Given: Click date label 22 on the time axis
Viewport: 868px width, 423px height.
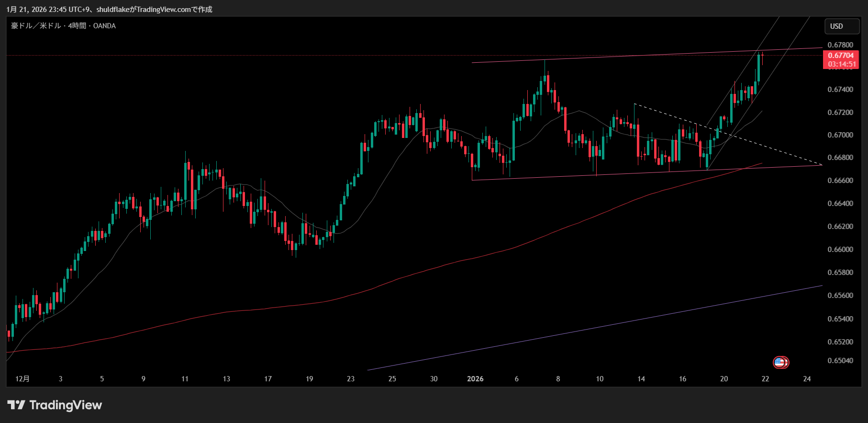Looking at the screenshot, I should [x=765, y=379].
